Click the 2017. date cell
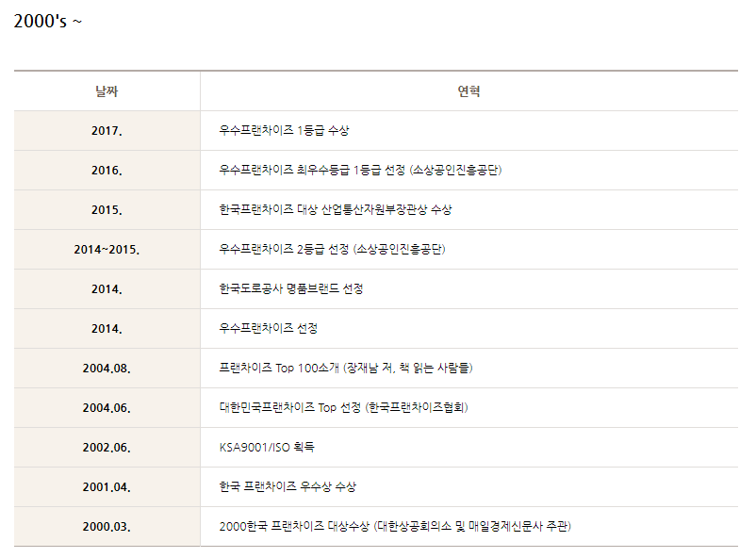This screenshot has height=558, width=756. [x=107, y=131]
